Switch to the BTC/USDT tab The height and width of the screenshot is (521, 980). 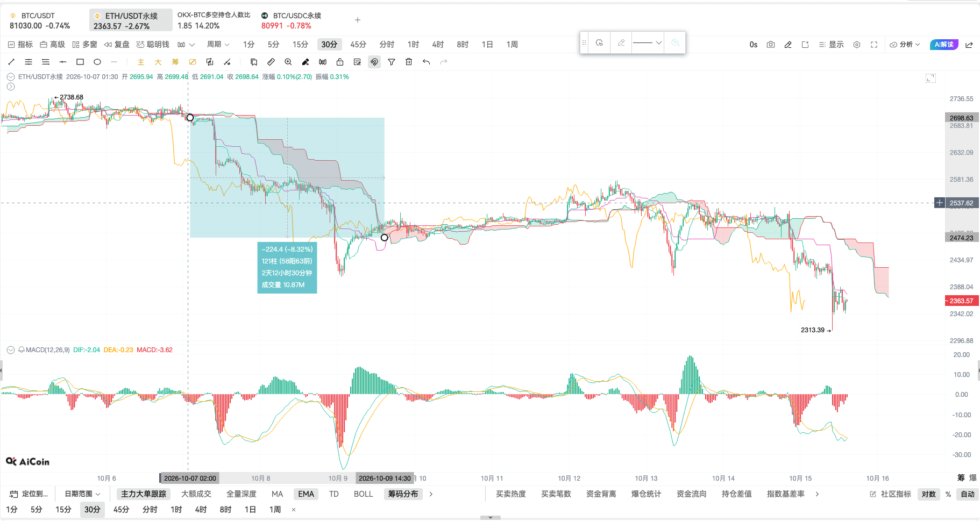pyautogui.click(x=41, y=20)
